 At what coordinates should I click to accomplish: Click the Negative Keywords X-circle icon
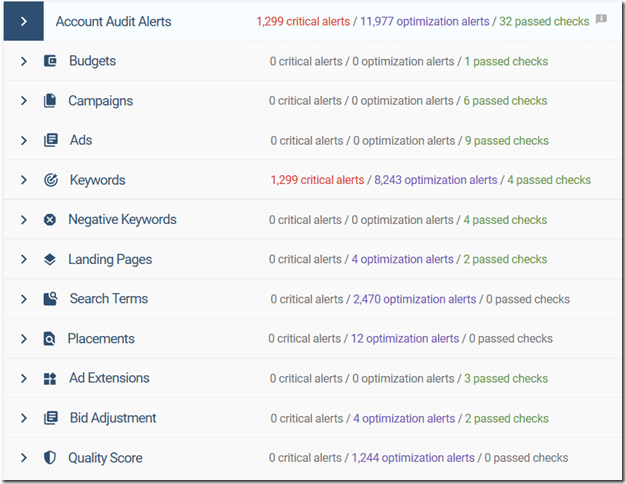pos(50,220)
